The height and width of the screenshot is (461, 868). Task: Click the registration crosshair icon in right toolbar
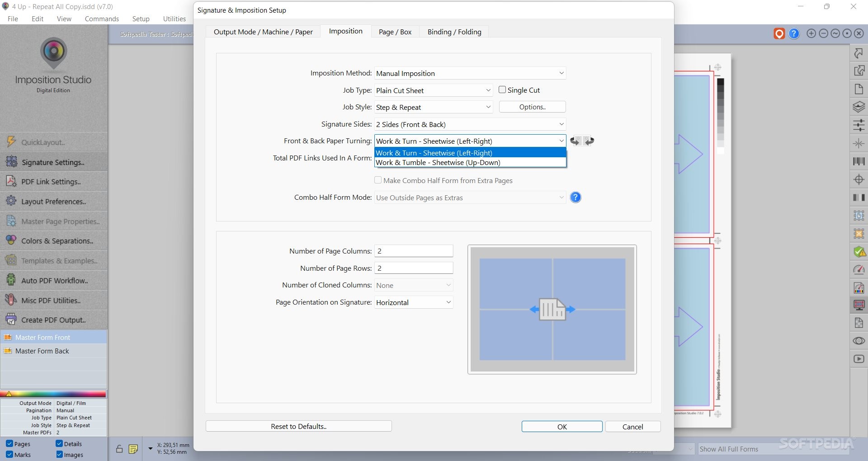tap(859, 179)
